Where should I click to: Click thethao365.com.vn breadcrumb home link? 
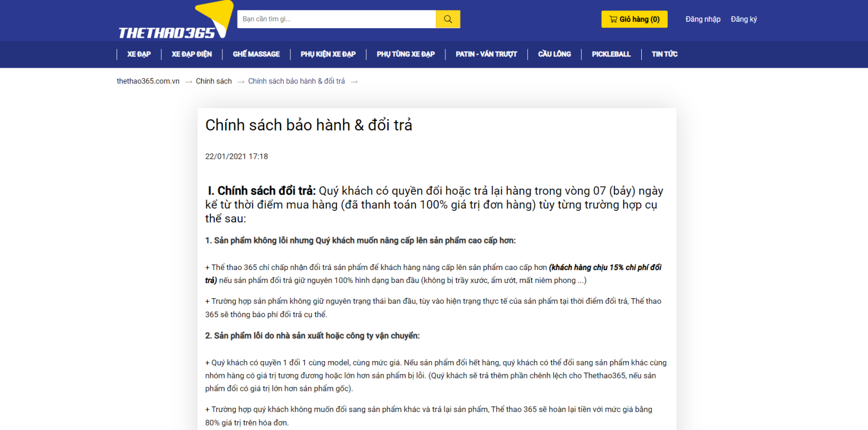(148, 81)
